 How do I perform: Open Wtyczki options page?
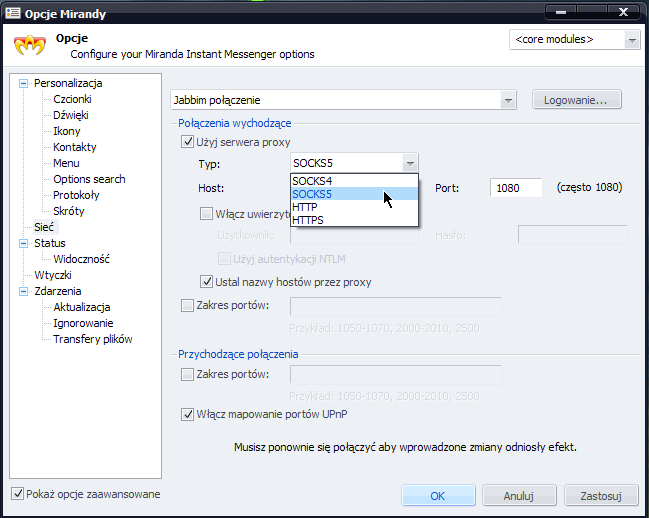(53, 275)
